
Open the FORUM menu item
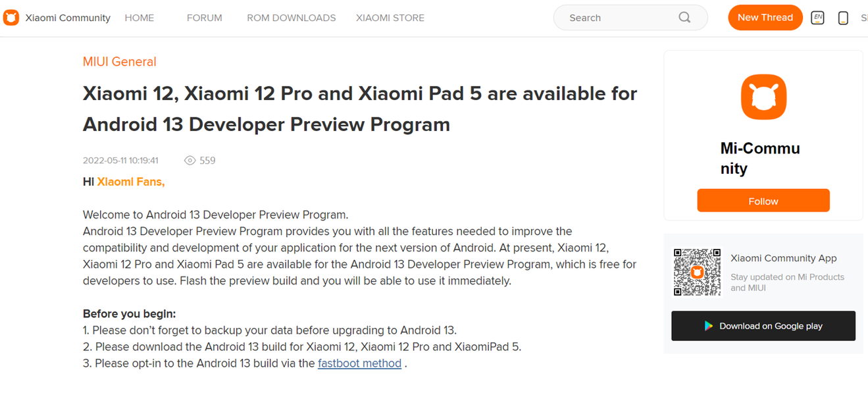[x=204, y=18]
